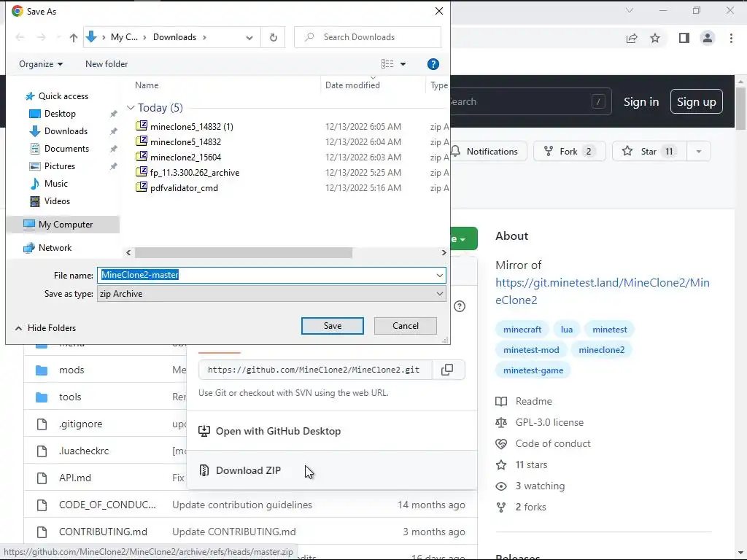747x560 pixels.
Task: Fork the repository
Action: (x=569, y=152)
